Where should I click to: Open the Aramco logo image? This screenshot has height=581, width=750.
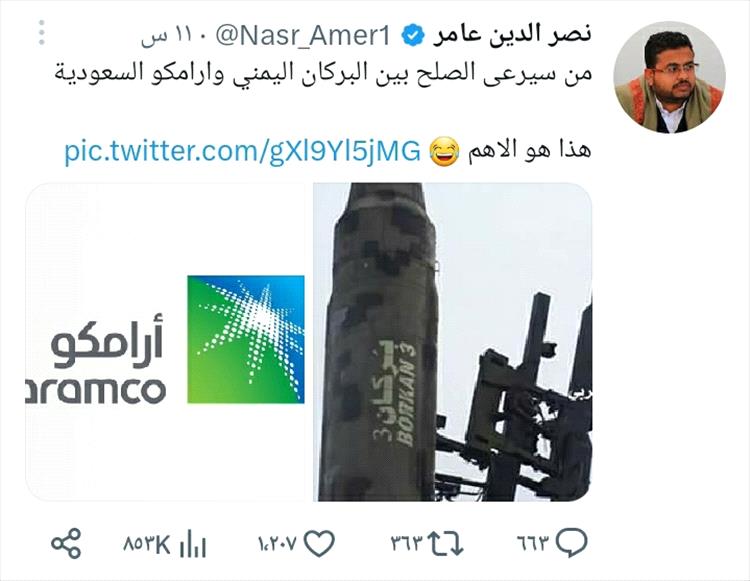(x=165, y=342)
